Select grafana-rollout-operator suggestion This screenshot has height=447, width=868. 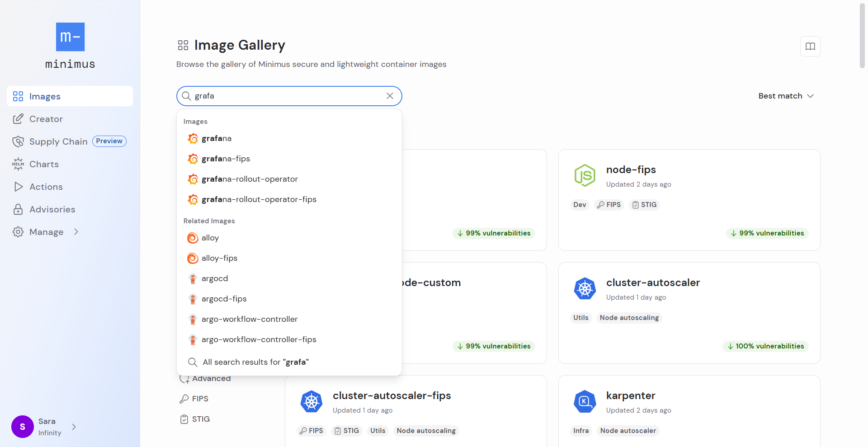(289, 179)
